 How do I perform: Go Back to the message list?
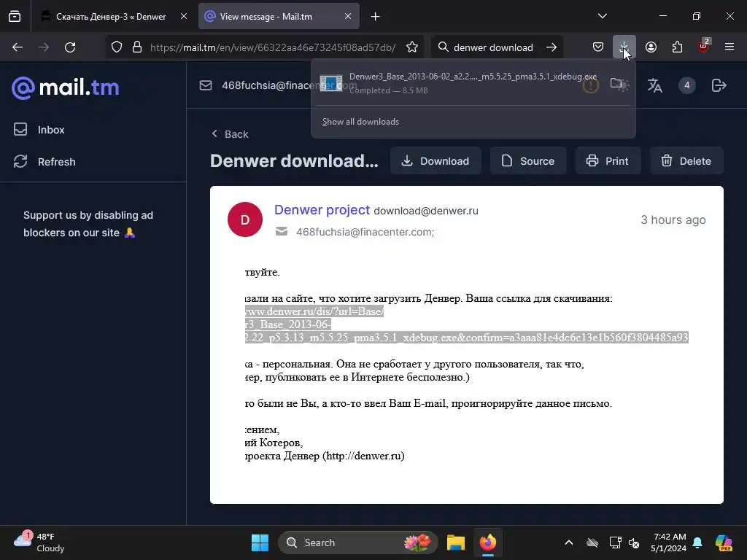[x=230, y=134]
